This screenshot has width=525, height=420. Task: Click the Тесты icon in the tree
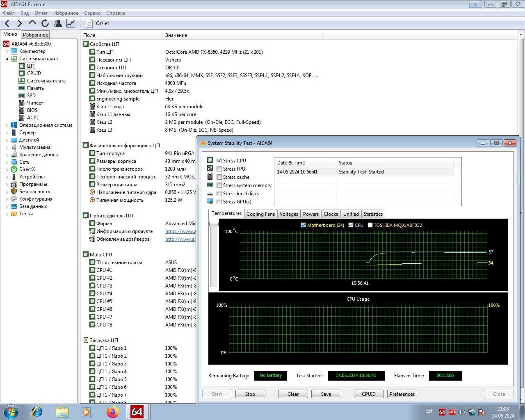(x=14, y=214)
